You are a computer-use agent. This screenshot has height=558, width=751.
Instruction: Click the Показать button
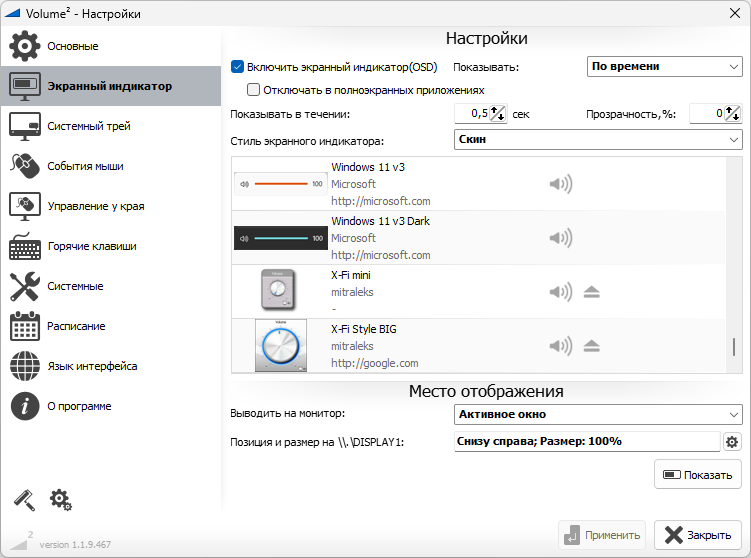697,474
